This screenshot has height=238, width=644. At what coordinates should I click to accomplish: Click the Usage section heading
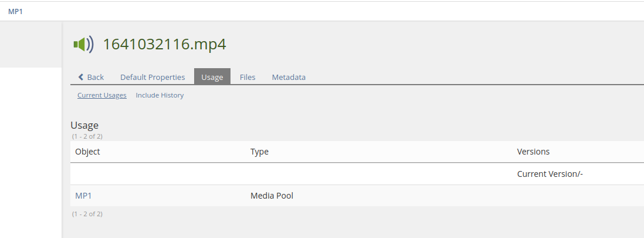(x=84, y=125)
